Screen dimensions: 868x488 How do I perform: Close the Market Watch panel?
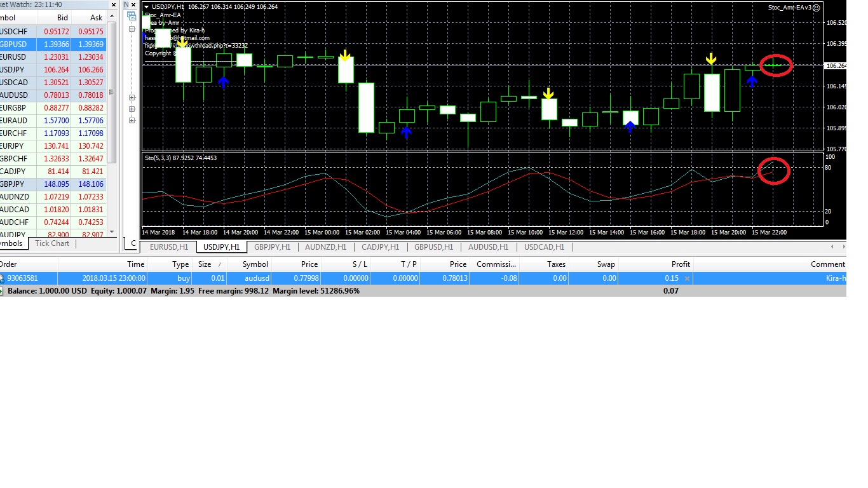pos(114,5)
